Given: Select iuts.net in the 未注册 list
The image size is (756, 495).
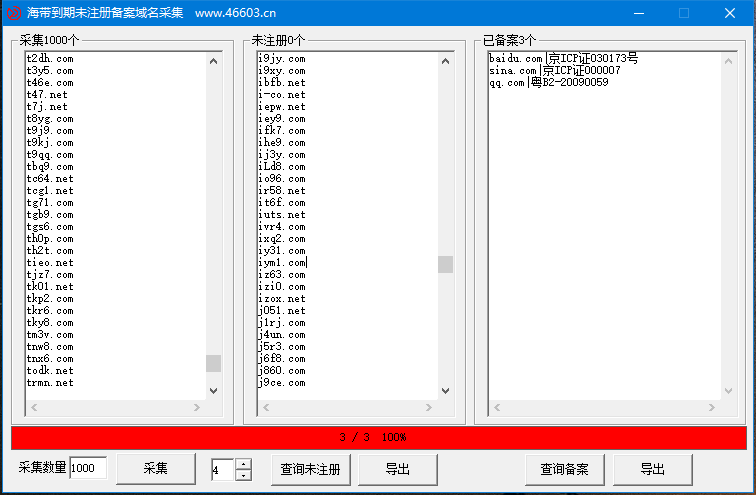Looking at the screenshot, I should 282,215.
